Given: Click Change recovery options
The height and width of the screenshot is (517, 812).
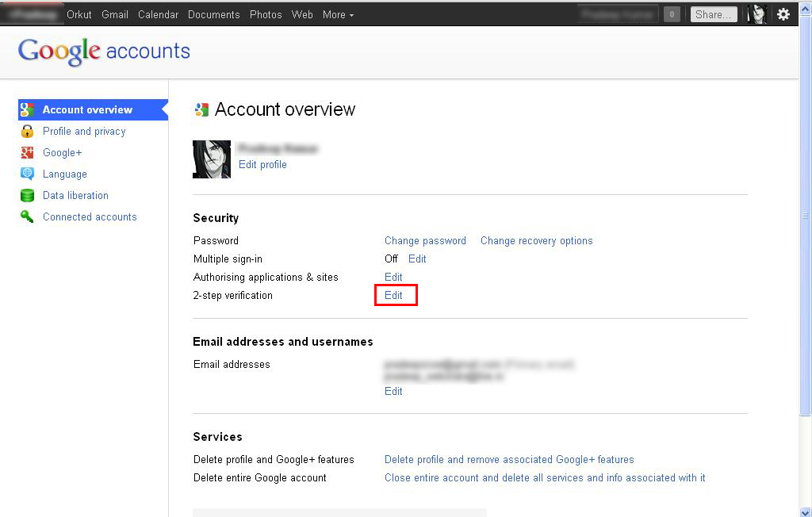Looking at the screenshot, I should click(536, 240).
